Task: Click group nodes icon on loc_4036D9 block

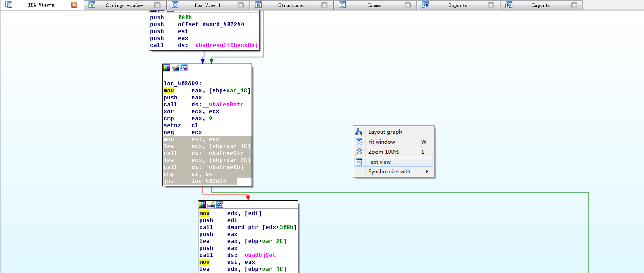Action: 184,68
